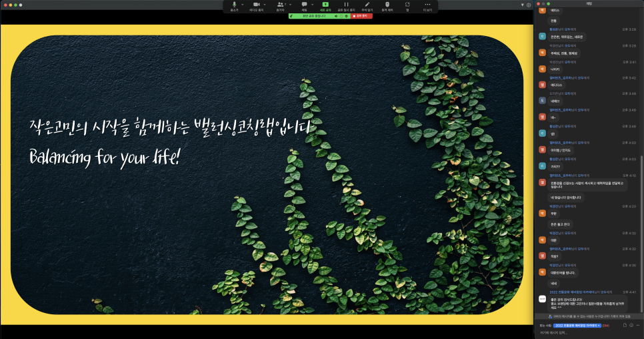Click the three-word message at 3:29 from C

pos(567,37)
